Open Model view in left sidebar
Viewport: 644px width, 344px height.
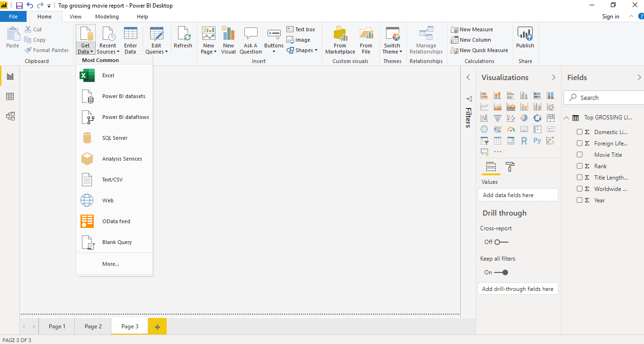point(10,116)
